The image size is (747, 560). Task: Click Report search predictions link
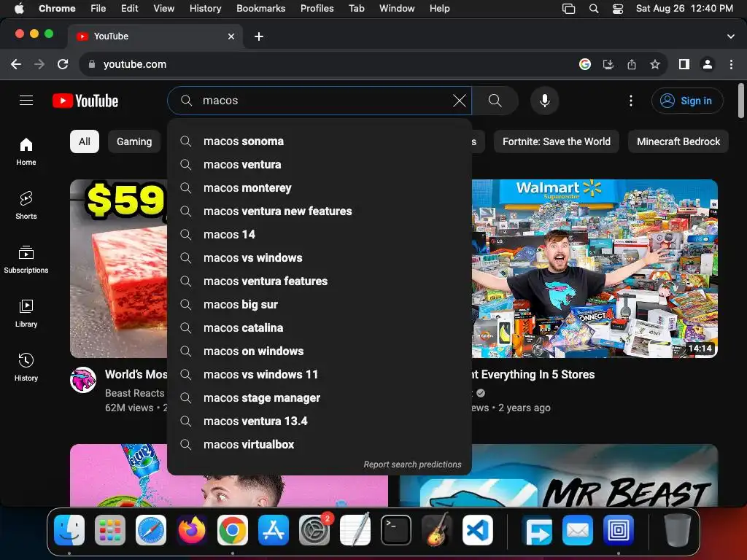pyautogui.click(x=412, y=464)
